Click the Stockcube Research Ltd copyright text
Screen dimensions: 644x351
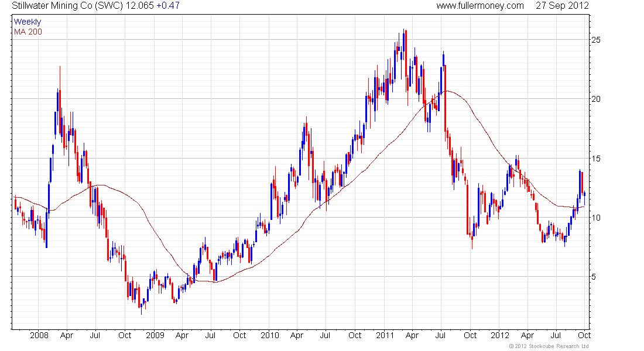[549, 346]
